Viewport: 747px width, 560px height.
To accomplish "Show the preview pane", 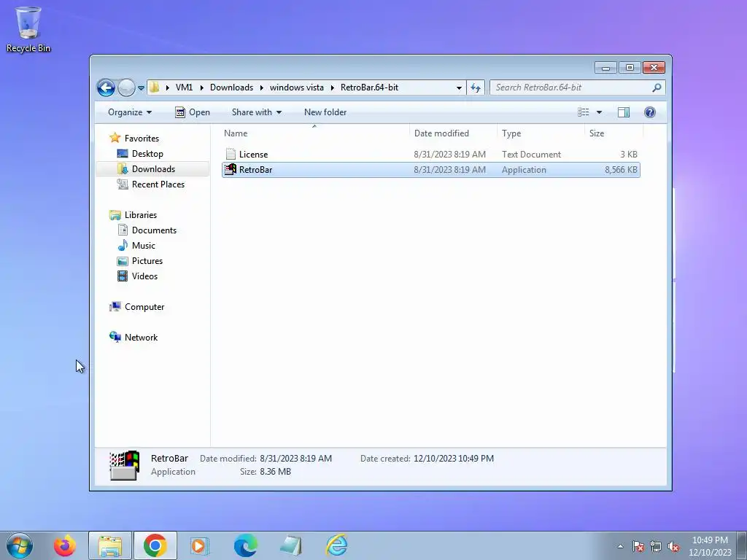I will pyautogui.click(x=623, y=112).
